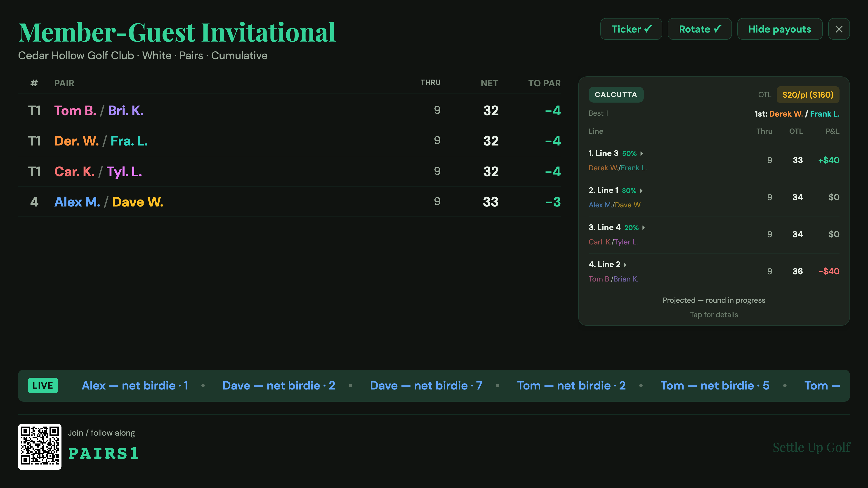Click the TO PAR column header

pos(544,83)
